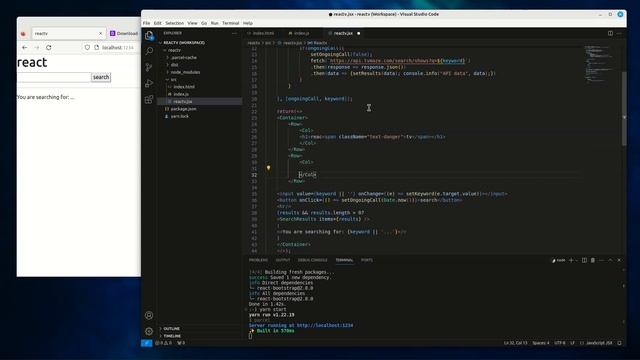Open the Help menu
Screen dimensions: 640x360
point(248,23)
